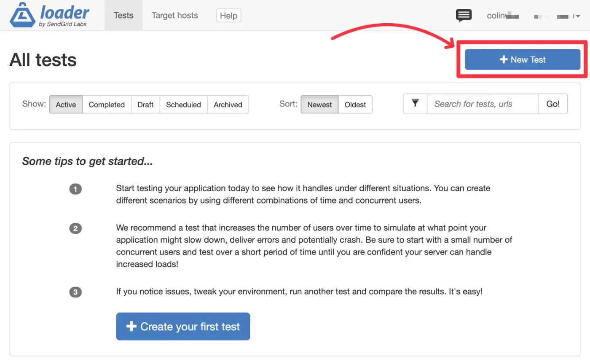Sort tests by Oldest
The width and height of the screenshot is (590, 364).
pos(355,104)
